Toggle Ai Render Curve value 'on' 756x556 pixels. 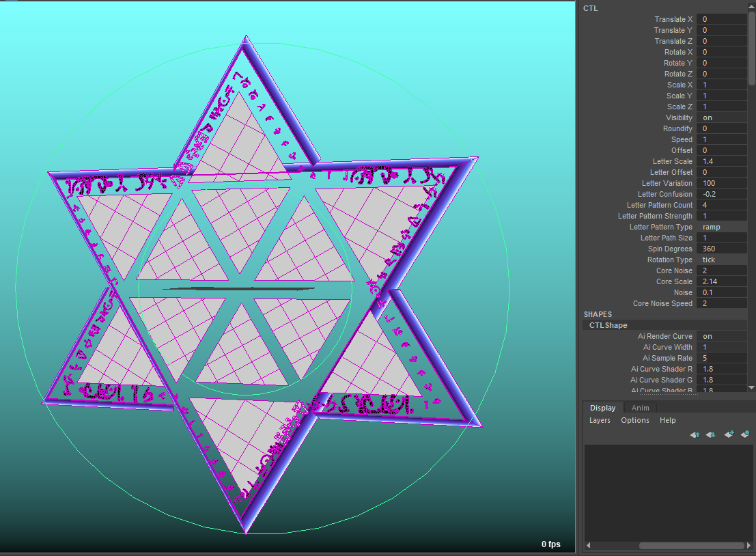pos(722,336)
